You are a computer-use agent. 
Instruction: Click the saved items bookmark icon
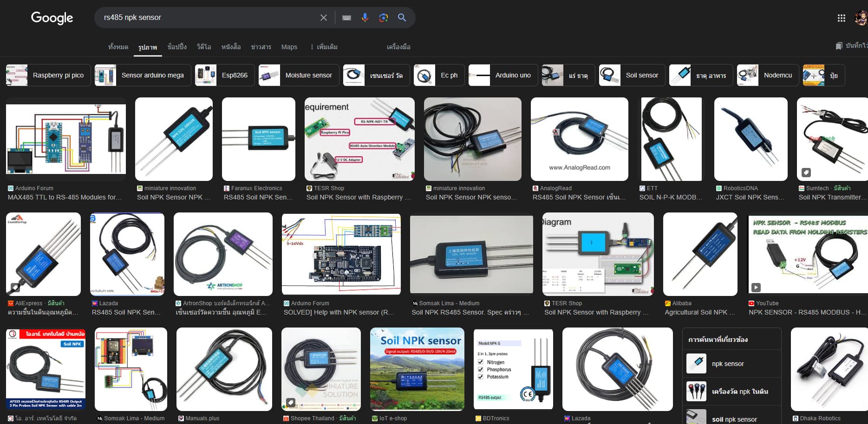pos(839,46)
